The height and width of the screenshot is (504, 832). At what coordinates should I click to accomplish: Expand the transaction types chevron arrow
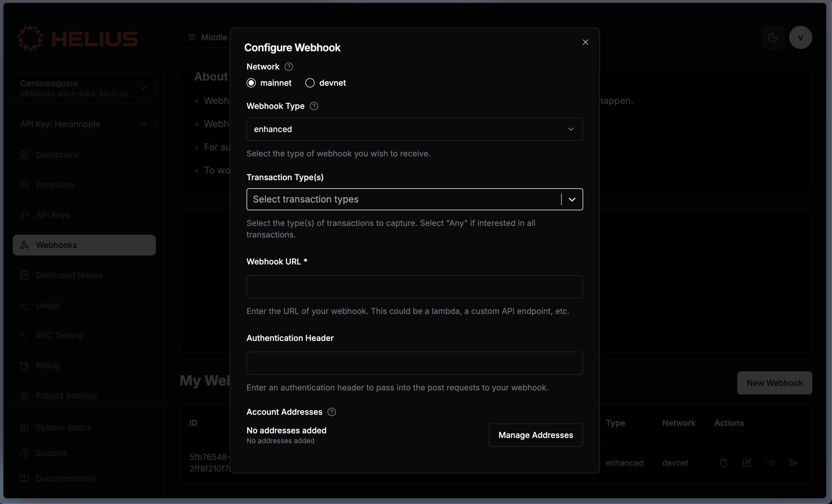tap(572, 199)
